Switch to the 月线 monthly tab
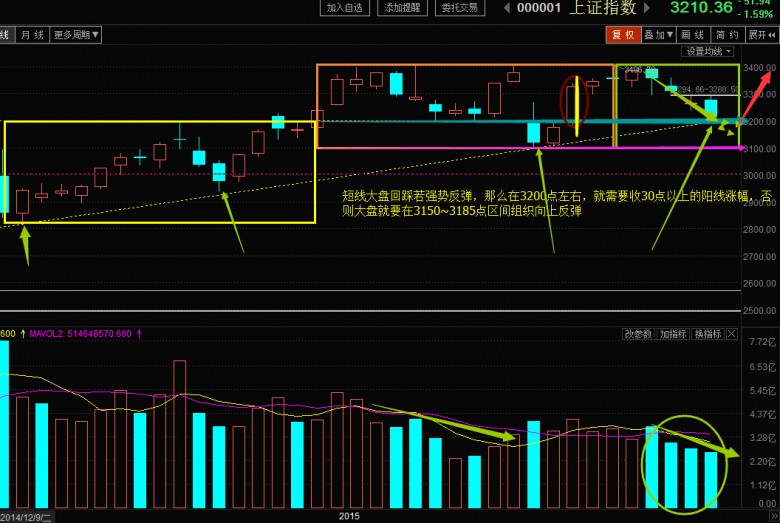This screenshot has height=523, width=780. [32, 34]
